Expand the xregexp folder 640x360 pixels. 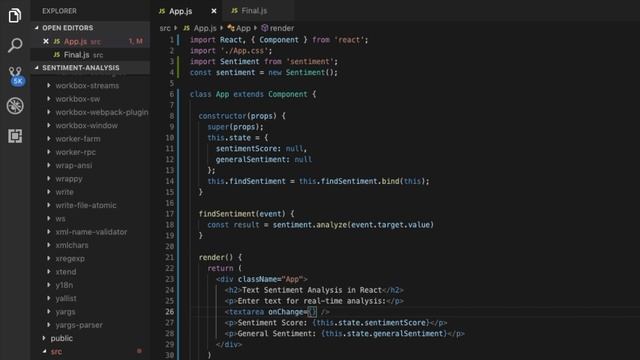(70, 258)
